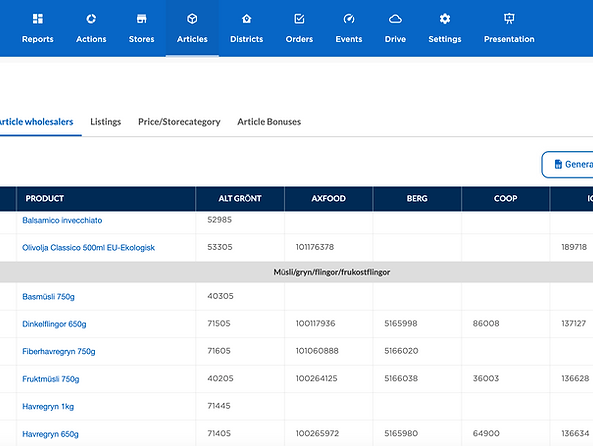The image size is (593, 446).
Task: Select the Müsli/gryn/flingor/frukostflingor group row
Action: tap(296, 272)
